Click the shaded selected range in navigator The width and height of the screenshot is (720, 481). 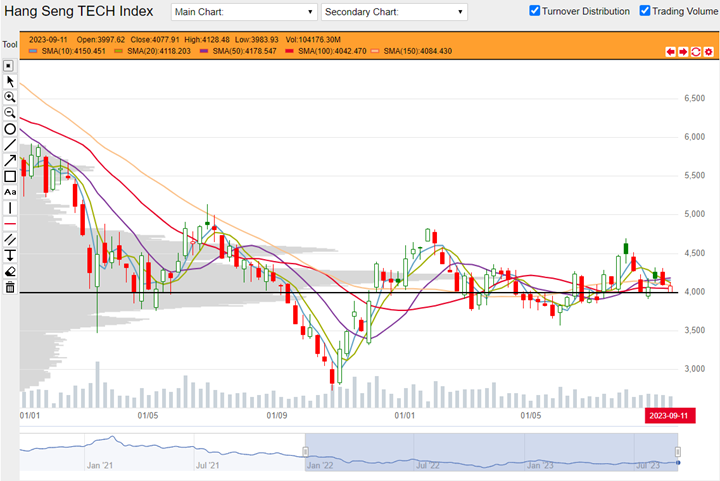(491, 452)
